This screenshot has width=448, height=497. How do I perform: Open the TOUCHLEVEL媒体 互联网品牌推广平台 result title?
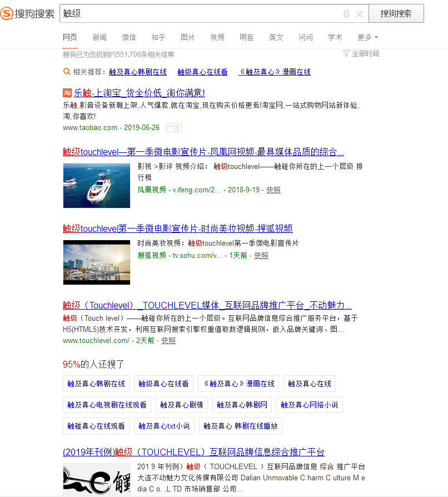[x=207, y=305]
